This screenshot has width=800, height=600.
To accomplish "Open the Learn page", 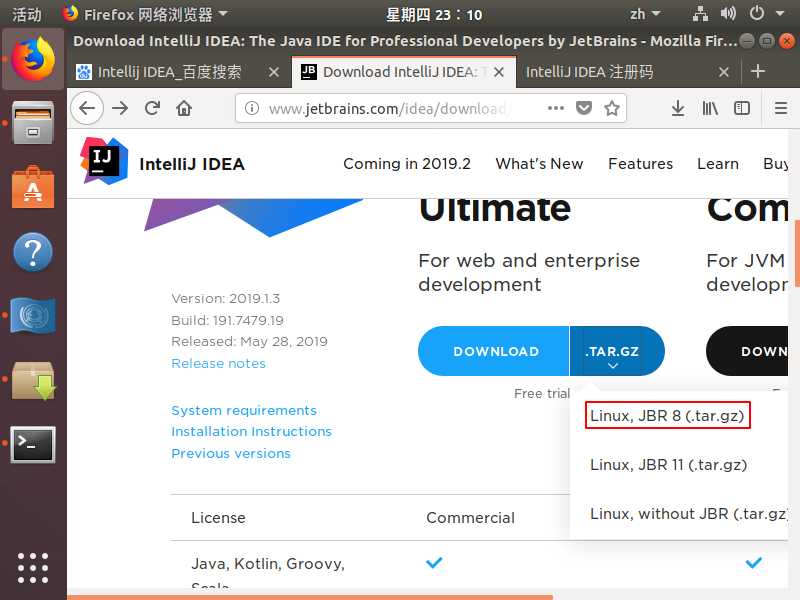I will (x=718, y=164).
